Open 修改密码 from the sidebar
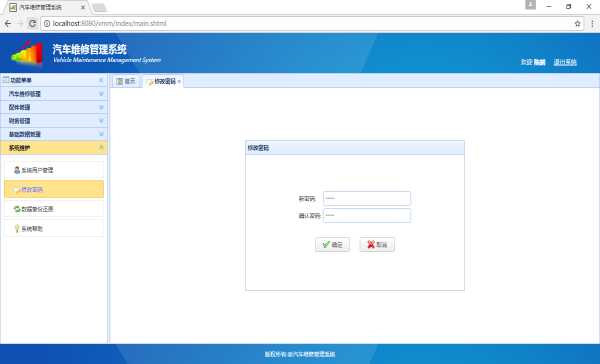Viewport: 600px width, 364px height. [54, 189]
